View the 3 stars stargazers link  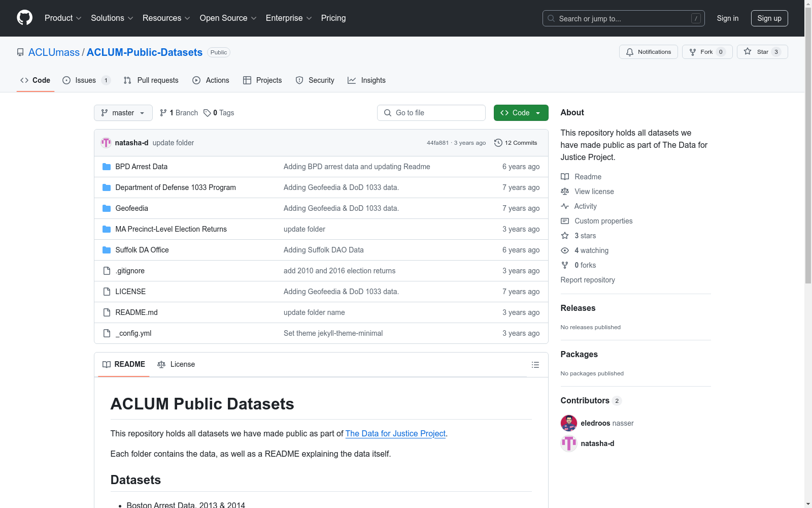point(579,236)
